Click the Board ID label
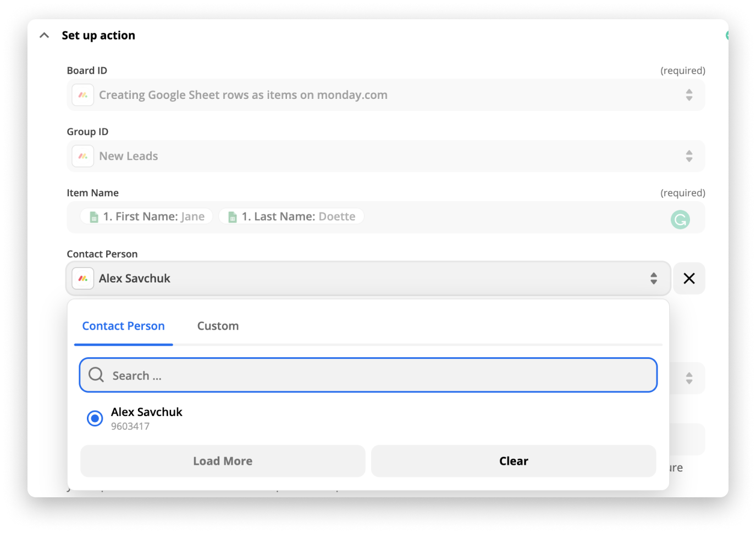The height and width of the screenshot is (533, 756). pyautogui.click(x=87, y=70)
